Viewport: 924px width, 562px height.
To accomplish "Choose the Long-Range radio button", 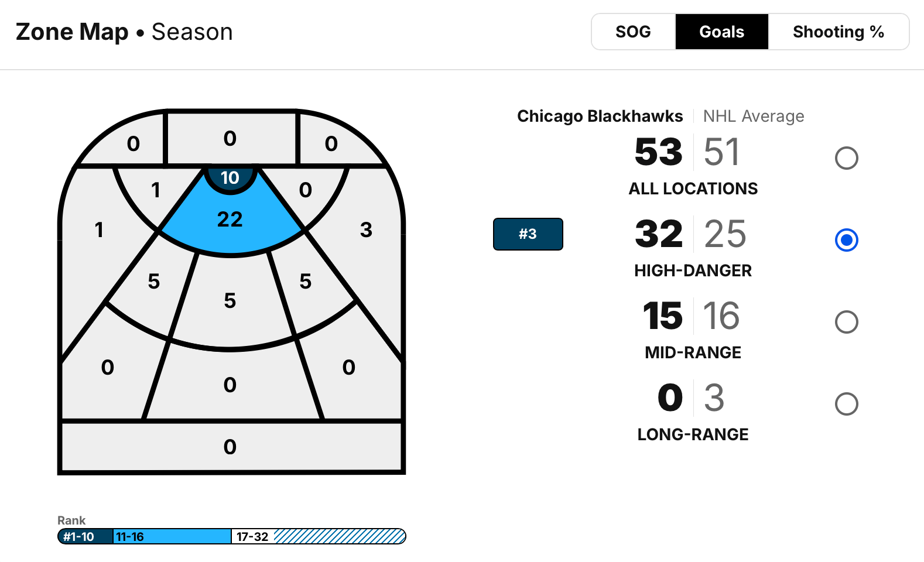I will click(x=846, y=404).
